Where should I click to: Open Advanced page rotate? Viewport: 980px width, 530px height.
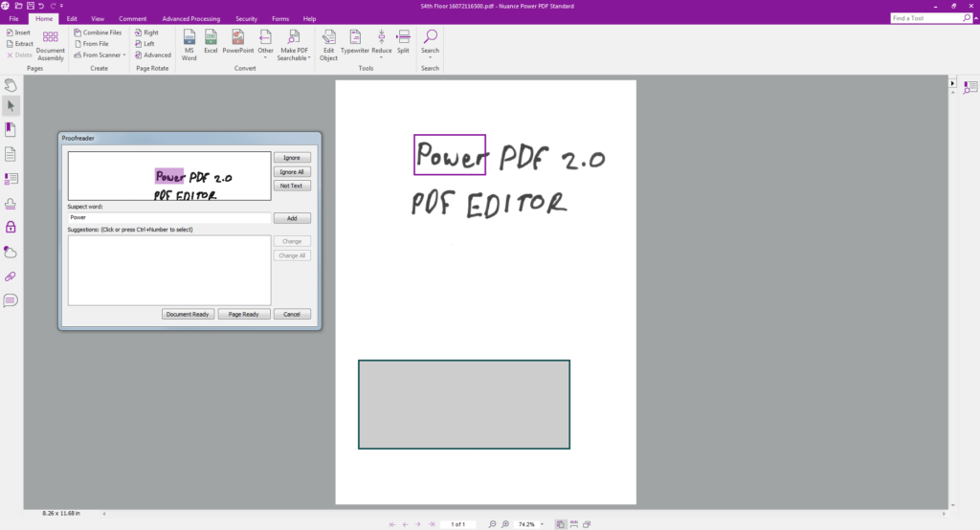click(152, 55)
